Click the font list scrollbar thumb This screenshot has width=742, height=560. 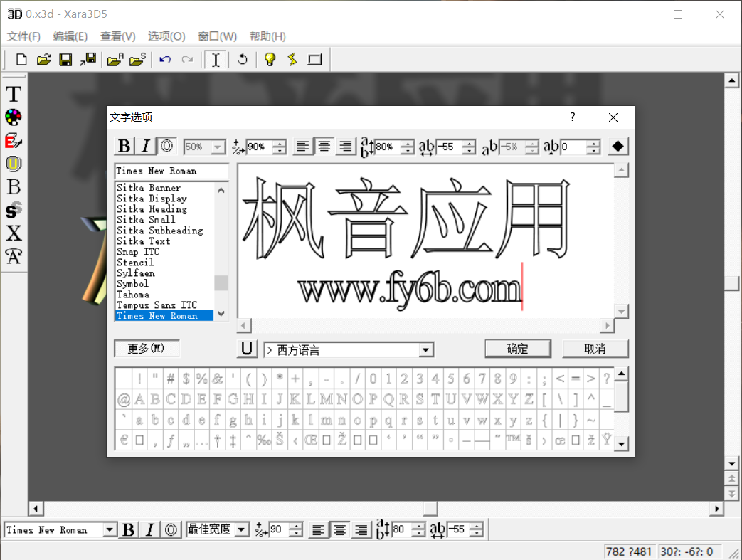pos(221,282)
